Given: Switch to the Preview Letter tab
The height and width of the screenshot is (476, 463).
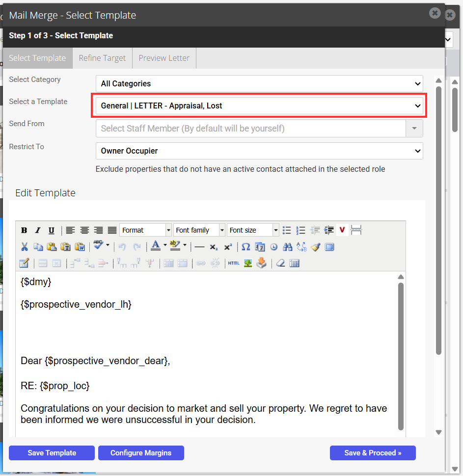Looking at the screenshot, I should (x=164, y=58).
